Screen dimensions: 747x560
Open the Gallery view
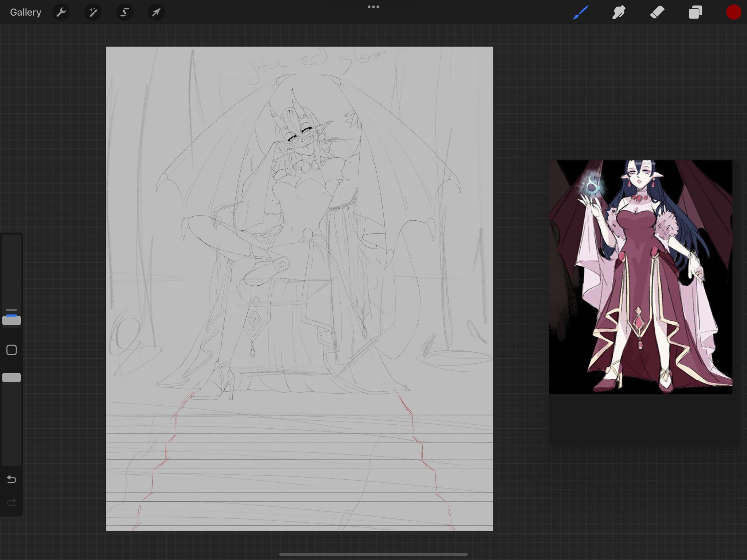[x=26, y=12]
